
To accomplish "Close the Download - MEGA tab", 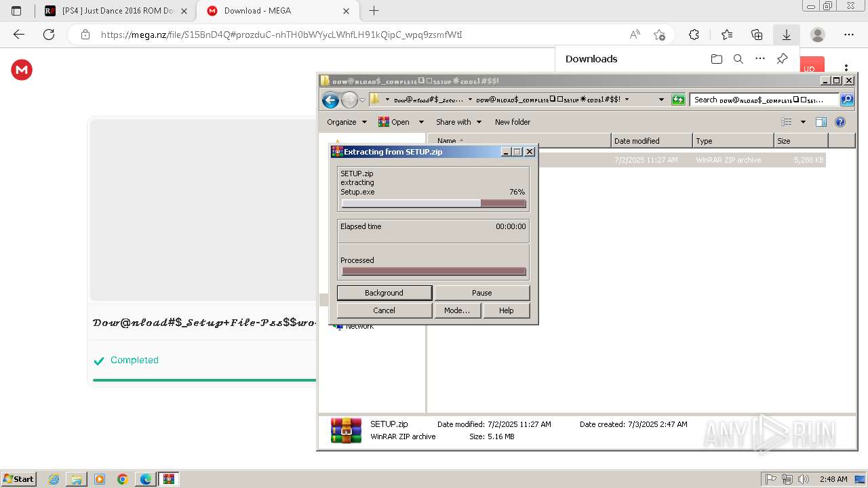I will pyautogui.click(x=347, y=11).
